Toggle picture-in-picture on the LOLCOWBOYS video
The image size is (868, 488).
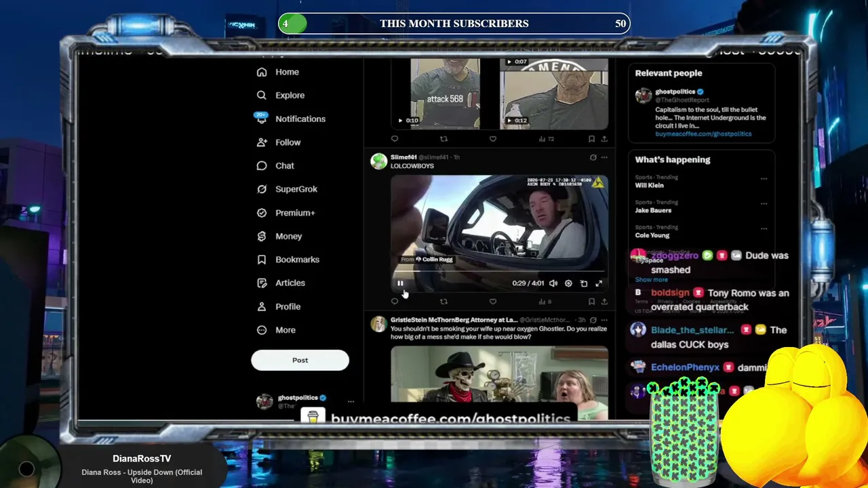point(584,283)
